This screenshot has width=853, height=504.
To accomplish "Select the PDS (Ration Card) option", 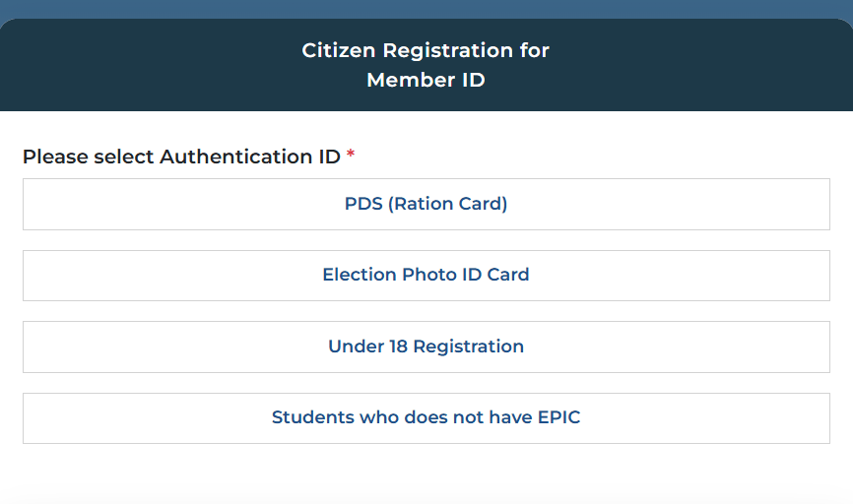I will click(x=426, y=205).
